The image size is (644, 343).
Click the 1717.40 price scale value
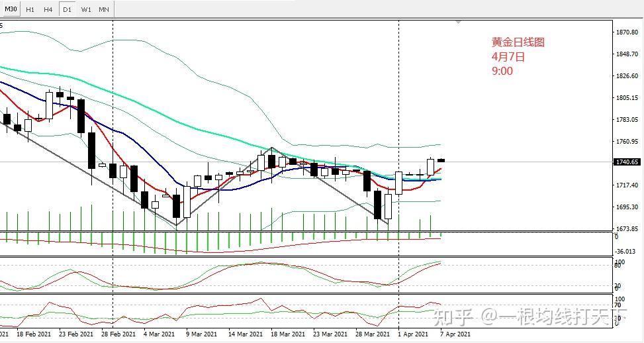[x=627, y=185]
